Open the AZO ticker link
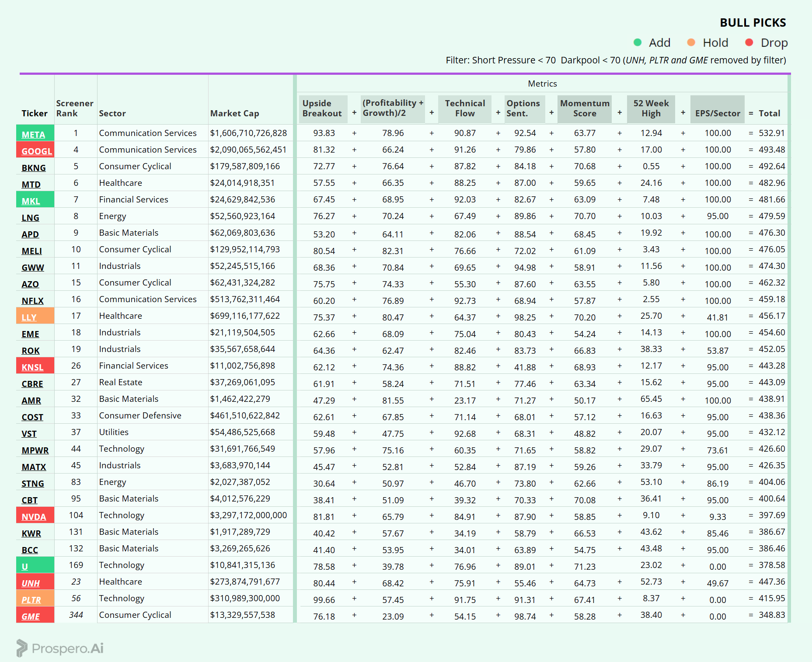This screenshot has width=812, height=662. 30,284
